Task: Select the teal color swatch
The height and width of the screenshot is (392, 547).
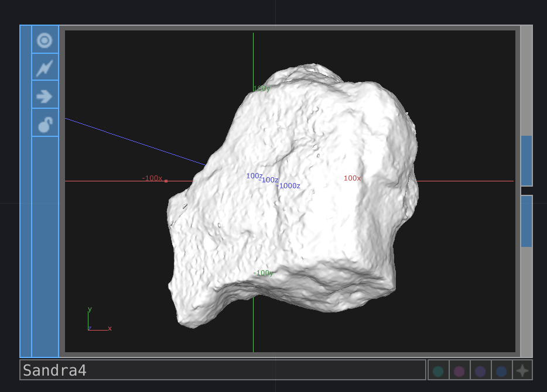Action: pyautogui.click(x=439, y=370)
